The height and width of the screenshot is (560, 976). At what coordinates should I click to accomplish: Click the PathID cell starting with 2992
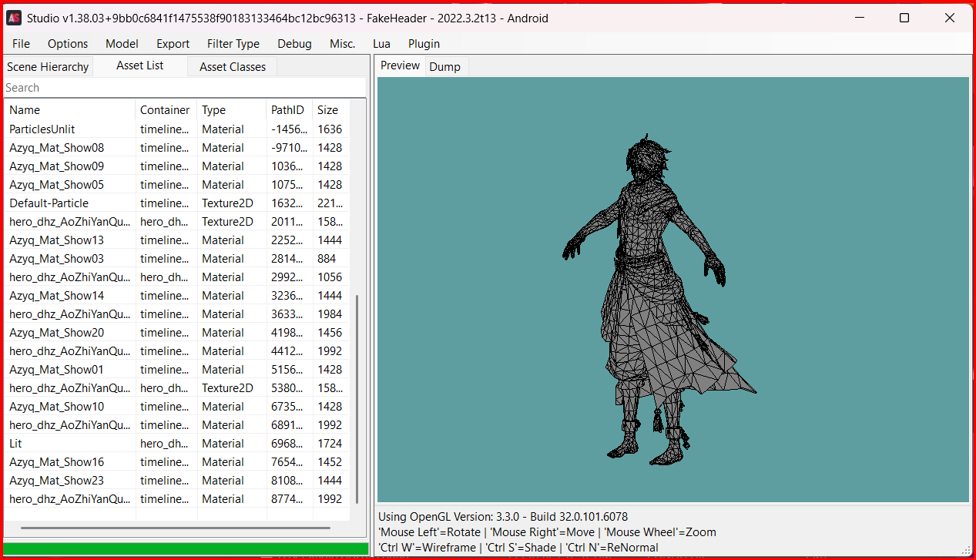click(x=290, y=277)
